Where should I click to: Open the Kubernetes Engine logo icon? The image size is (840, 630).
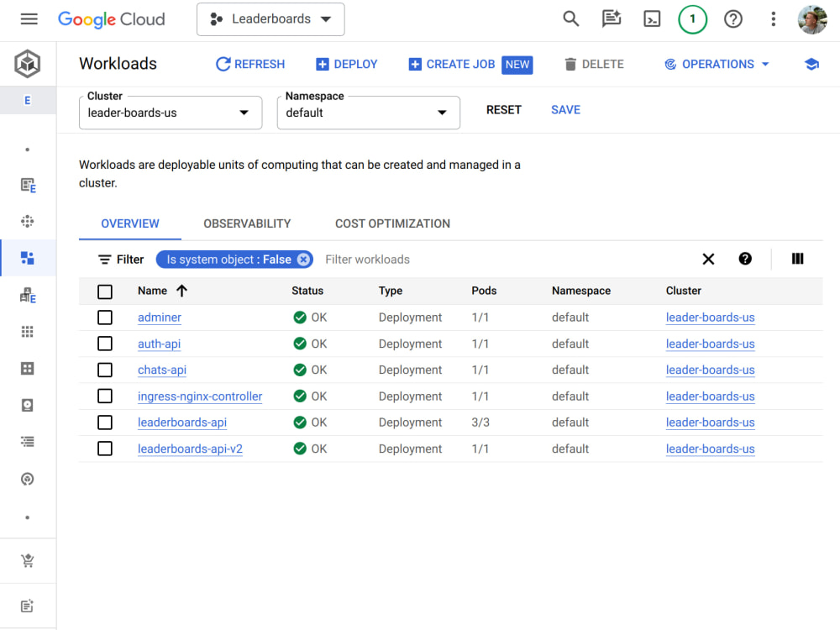[x=27, y=63]
